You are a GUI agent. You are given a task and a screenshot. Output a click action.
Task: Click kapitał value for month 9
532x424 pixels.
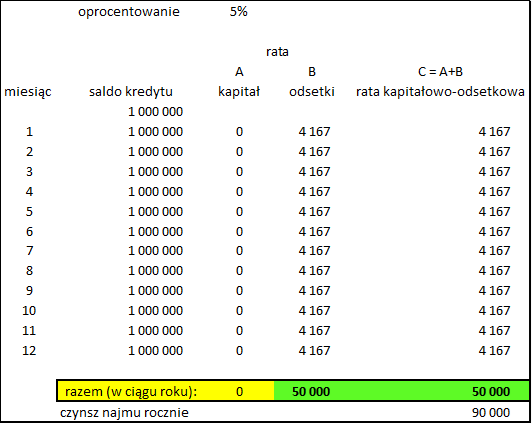pyautogui.click(x=240, y=291)
